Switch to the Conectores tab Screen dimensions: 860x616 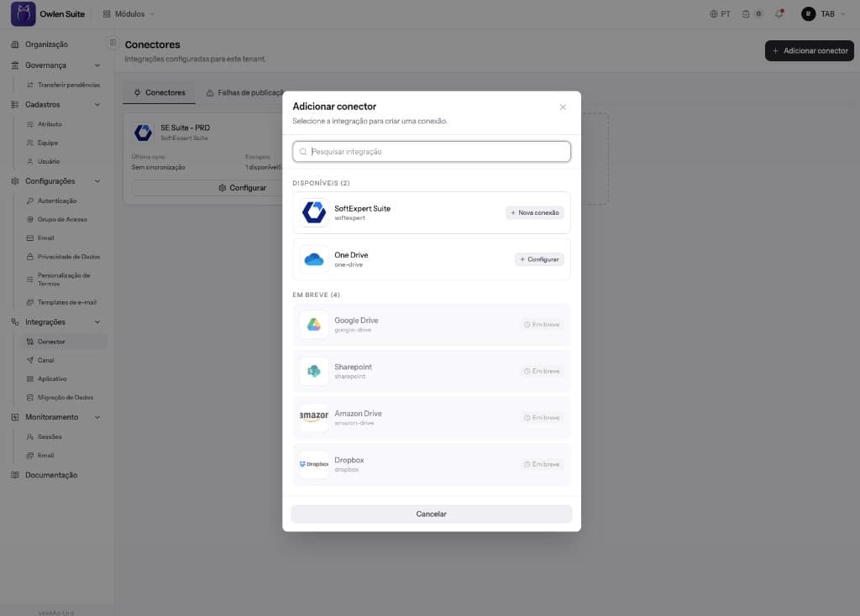tap(160, 92)
